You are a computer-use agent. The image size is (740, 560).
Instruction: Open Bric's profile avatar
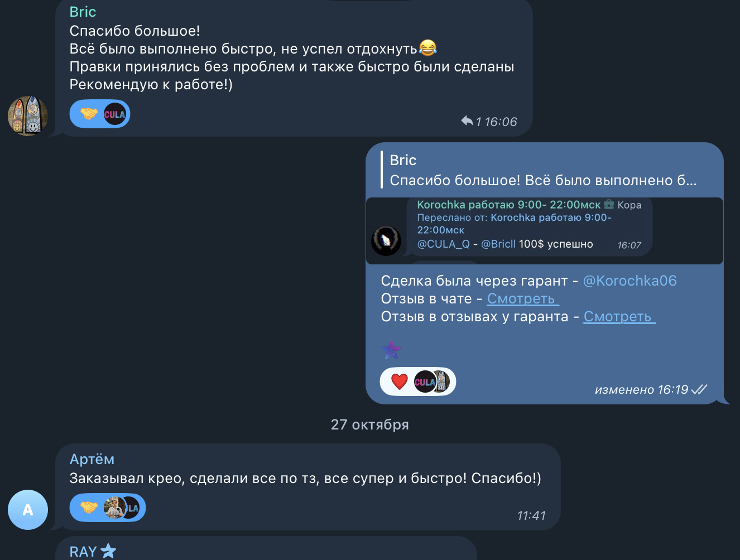tap(28, 116)
